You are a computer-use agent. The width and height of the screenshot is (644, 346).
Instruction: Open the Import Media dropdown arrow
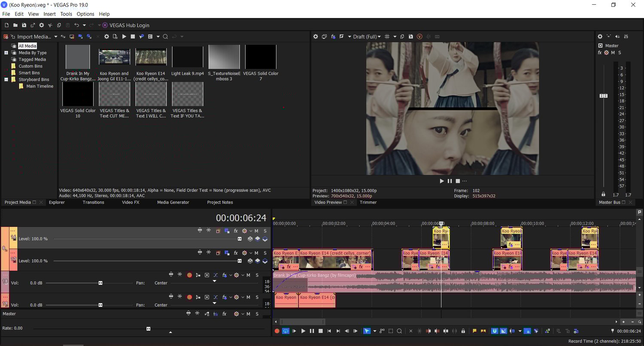click(x=55, y=36)
